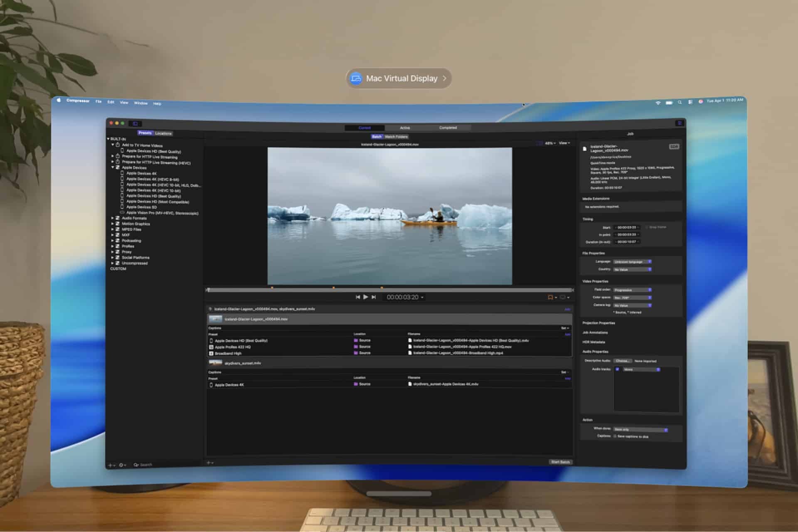Open the Window menu in menu bar
The width and height of the screenshot is (798, 532).
tap(141, 103)
